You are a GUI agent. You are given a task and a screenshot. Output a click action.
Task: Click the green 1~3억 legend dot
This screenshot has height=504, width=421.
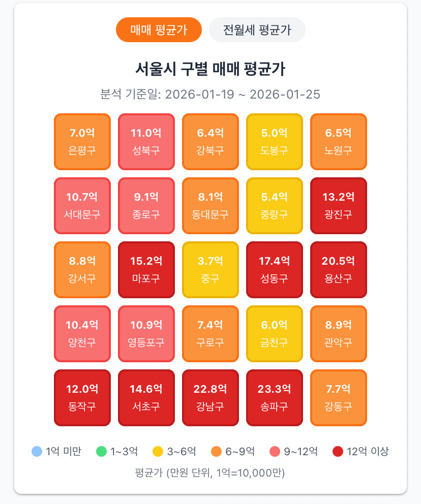[101, 451]
